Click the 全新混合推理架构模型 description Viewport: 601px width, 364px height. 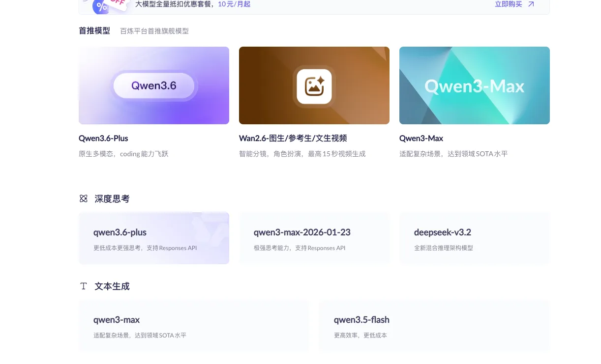click(x=444, y=248)
